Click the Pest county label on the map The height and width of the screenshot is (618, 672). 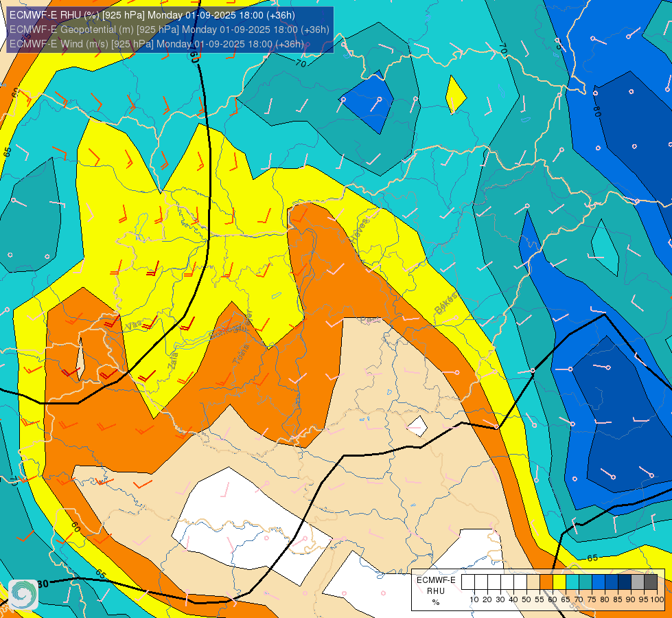coord(369,320)
